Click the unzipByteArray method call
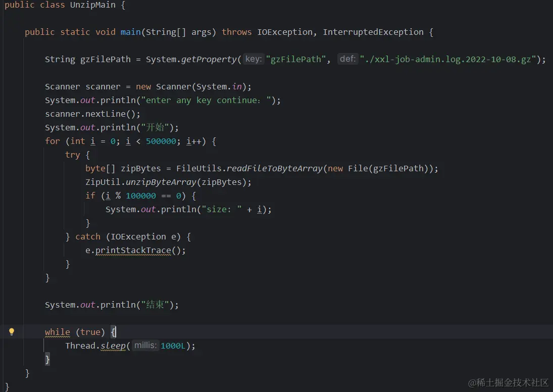553x392 pixels. point(161,182)
